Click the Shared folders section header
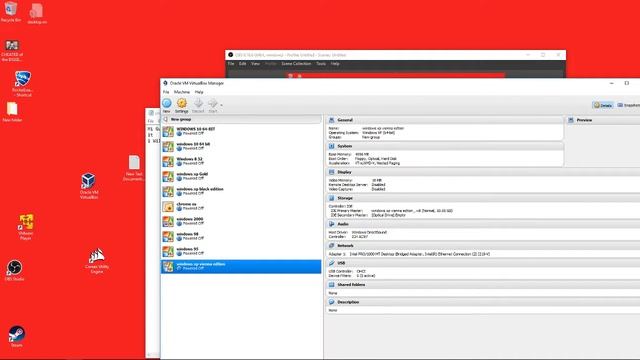The height and width of the screenshot is (360, 640). click(x=483, y=284)
